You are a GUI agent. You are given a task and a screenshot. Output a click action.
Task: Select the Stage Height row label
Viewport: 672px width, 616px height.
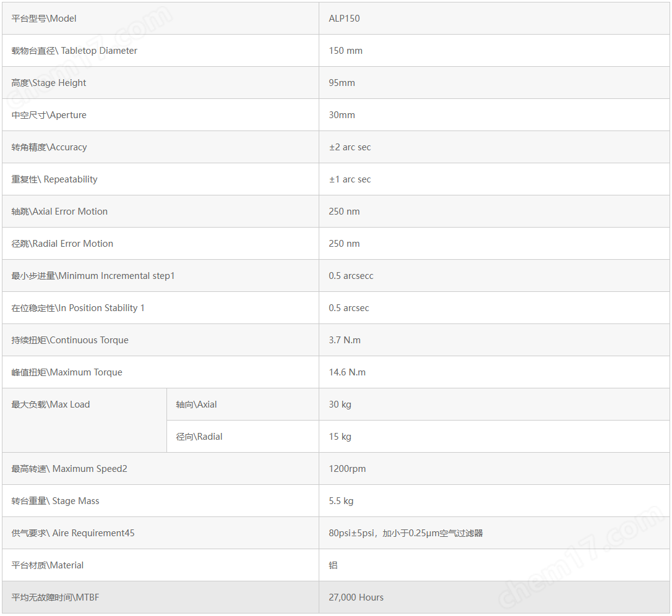(x=161, y=83)
